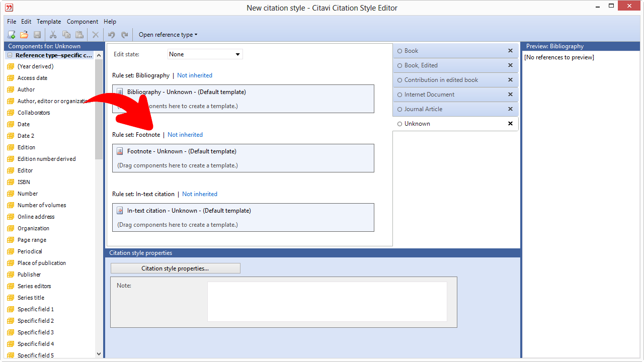Select the Journal Article radio circle
The height and width of the screenshot is (362, 644).
[400, 109]
